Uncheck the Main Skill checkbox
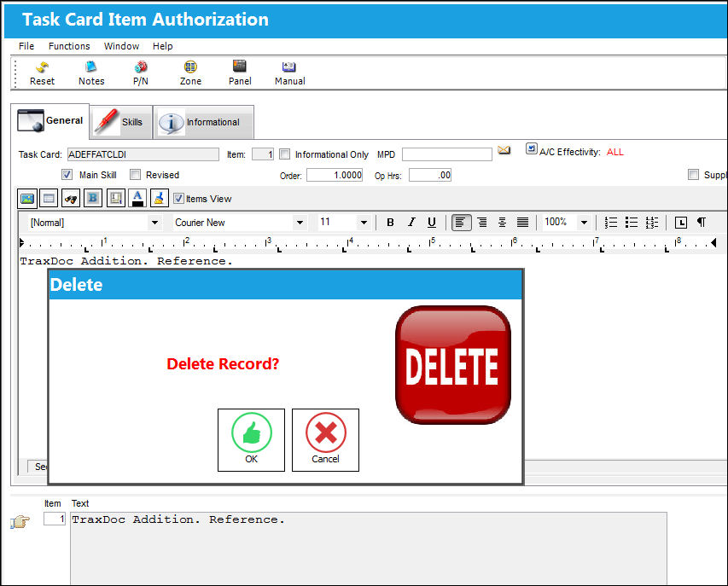This screenshot has height=586, width=728. [x=67, y=175]
